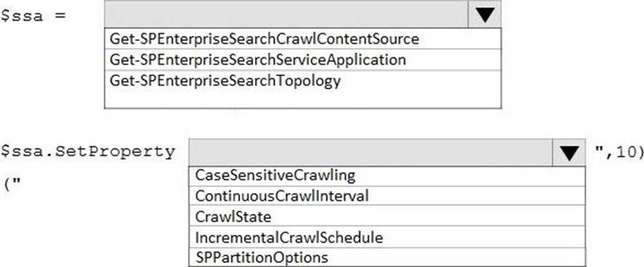This screenshot has width=644, height=267.
Task: Click the blank row under Get-SPEnterpriseSearchTopology
Action: tap(303, 99)
